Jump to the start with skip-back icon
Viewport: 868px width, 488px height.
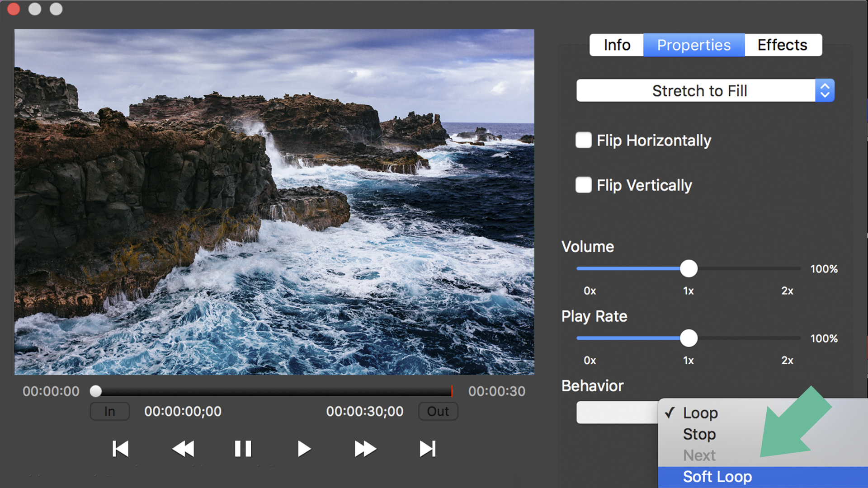pyautogui.click(x=120, y=449)
